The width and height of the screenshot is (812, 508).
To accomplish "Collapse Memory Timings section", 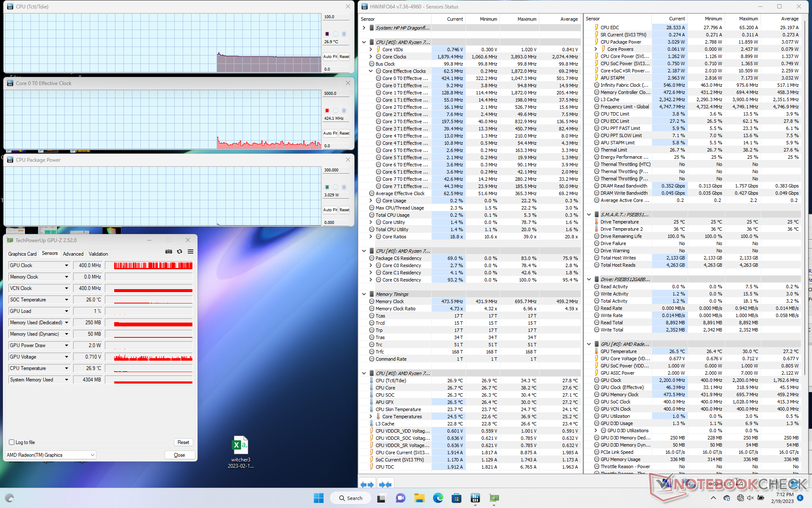I will (x=364, y=294).
